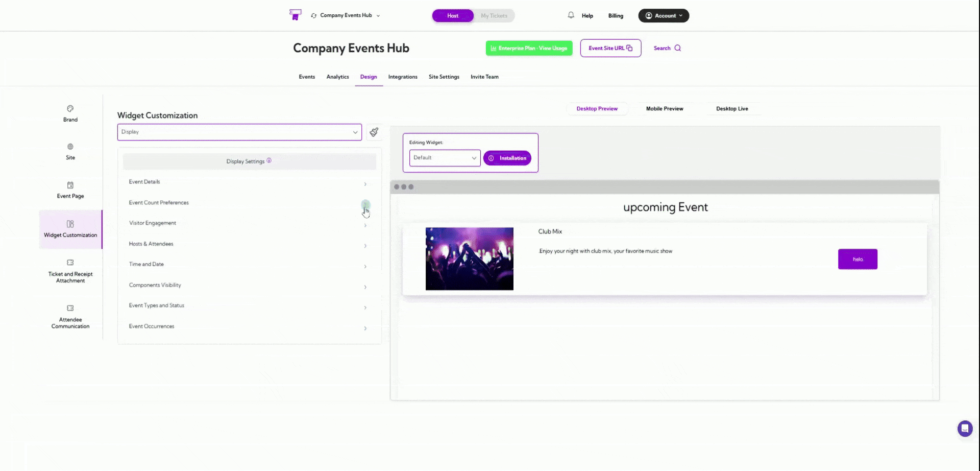The height and width of the screenshot is (471, 980).
Task: Expand the Visitor Engagement row
Action: (249, 223)
